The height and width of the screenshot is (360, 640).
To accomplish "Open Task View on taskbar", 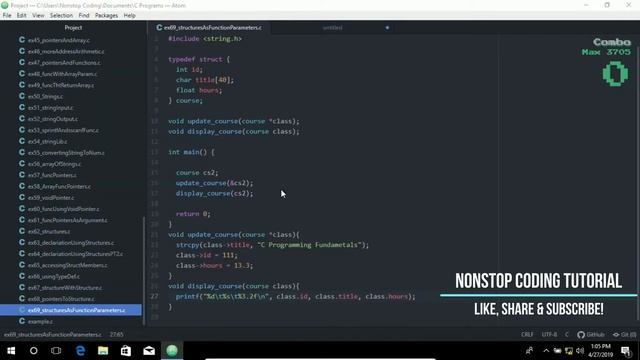I will point(56,351).
